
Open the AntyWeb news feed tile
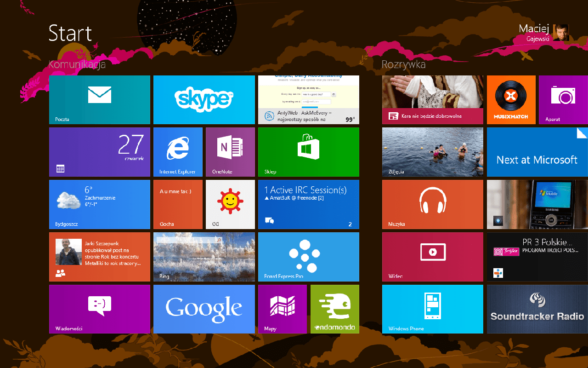[x=309, y=100]
